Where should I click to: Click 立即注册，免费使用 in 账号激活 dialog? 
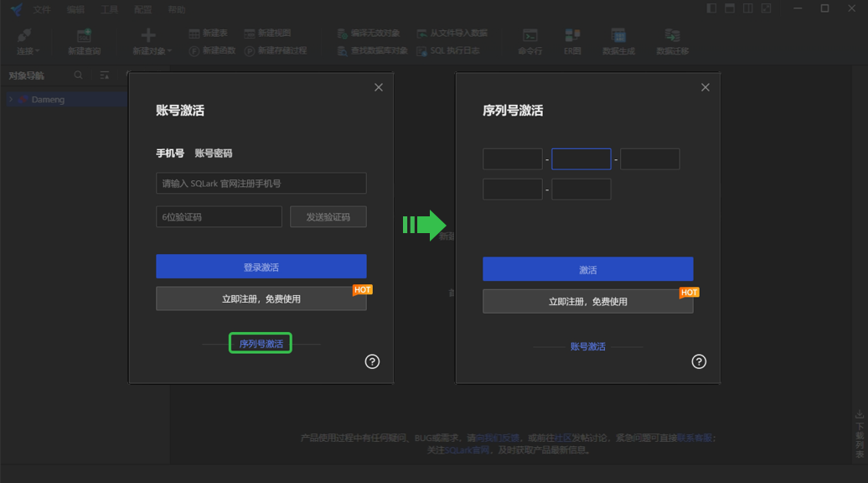pyautogui.click(x=261, y=299)
